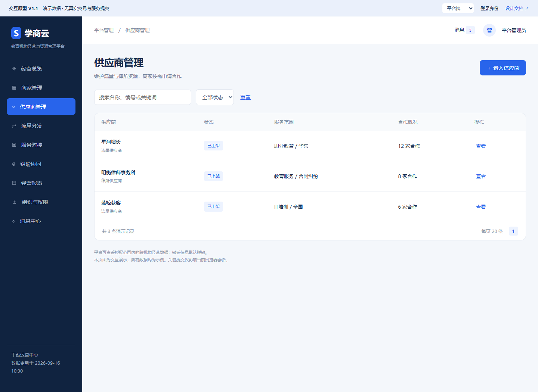The image size is (538, 392).
Task: Click 消息 in the top header
Action: [x=459, y=30]
